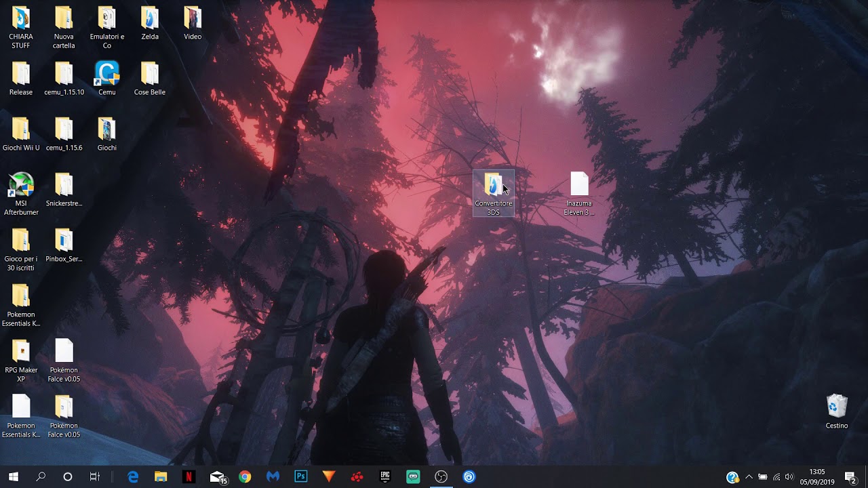Open the red dots taskbar app

point(357,476)
